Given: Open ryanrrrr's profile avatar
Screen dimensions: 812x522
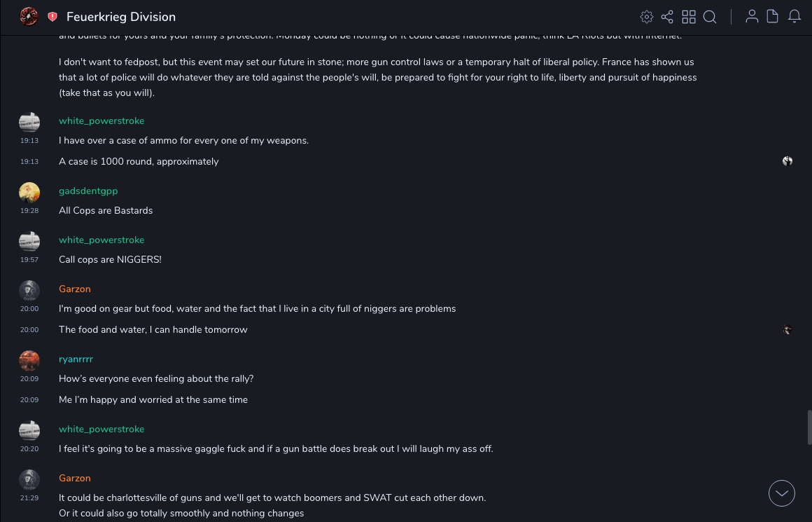Looking at the screenshot, I should pos(29,361).
